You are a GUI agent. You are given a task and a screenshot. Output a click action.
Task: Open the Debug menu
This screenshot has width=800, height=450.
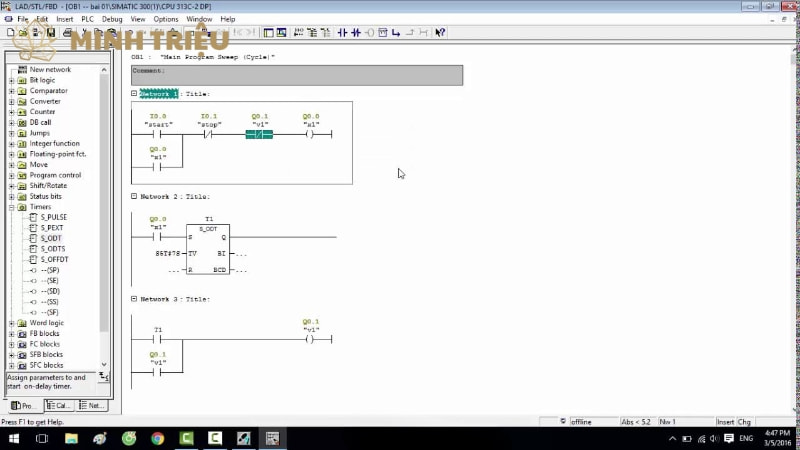[112, 19]
